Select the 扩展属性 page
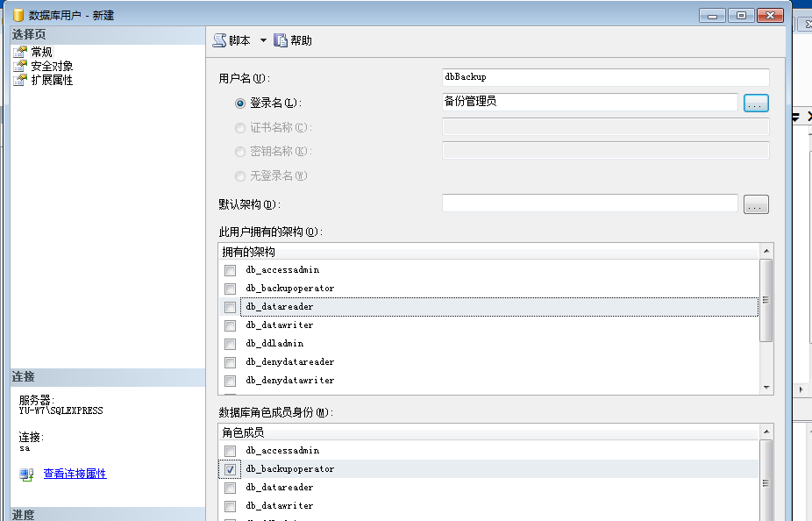 click(x=52, y=80)
